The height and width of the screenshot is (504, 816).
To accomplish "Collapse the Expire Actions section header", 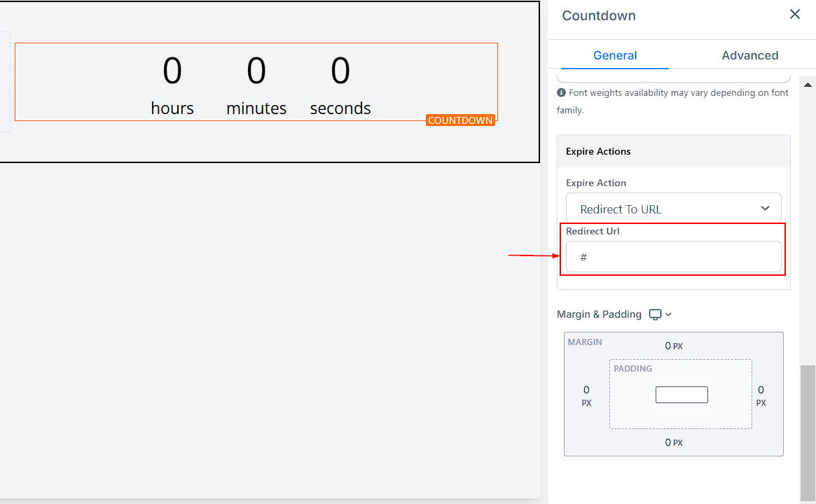I will click(673, 151).
